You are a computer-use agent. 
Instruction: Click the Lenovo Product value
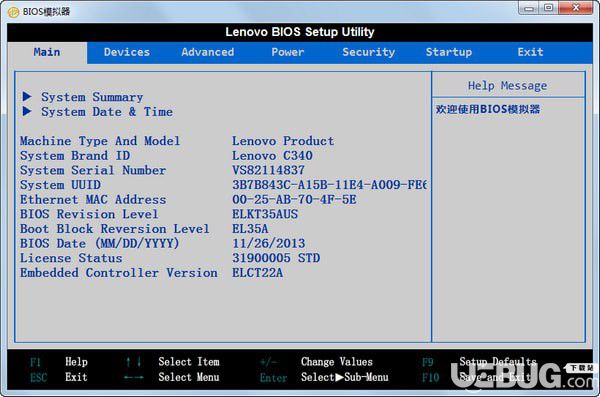(x=283, y=141)
